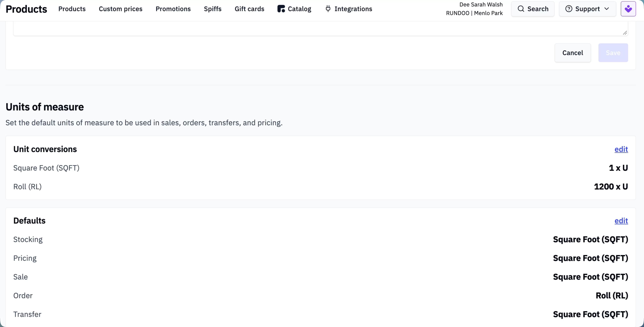The width and height of the screenshot is (644, 327).
Task: Switch to the Spiffs tab
Action: (212, 9)
